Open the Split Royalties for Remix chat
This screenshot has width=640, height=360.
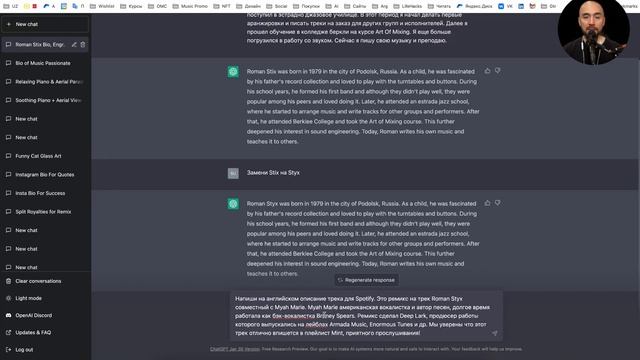(x=45, y=212)
